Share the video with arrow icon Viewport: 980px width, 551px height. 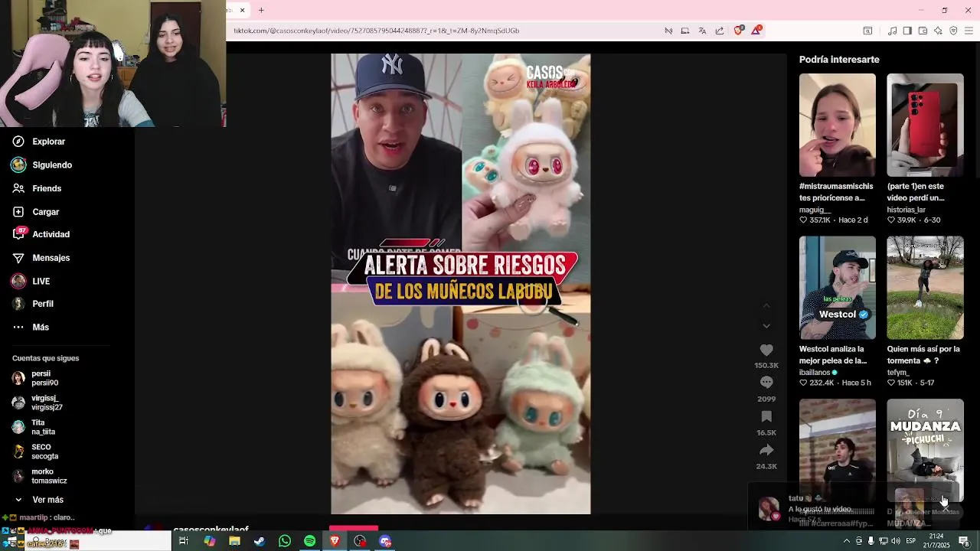(766, 450)
